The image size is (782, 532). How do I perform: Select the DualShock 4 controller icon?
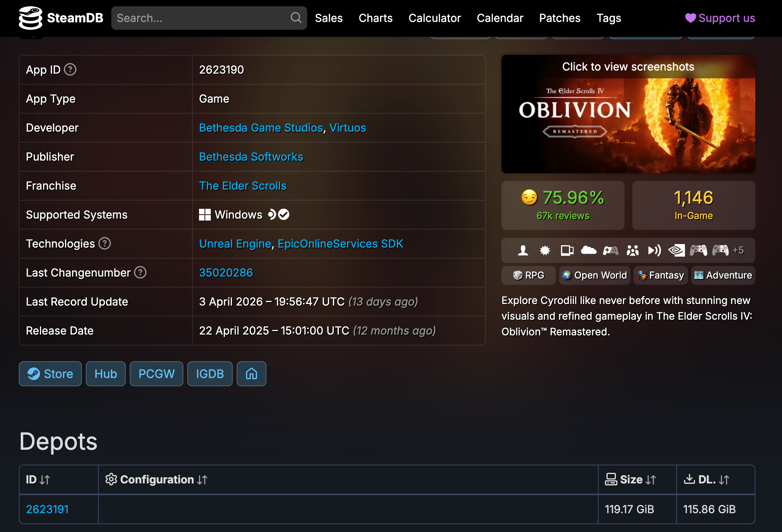tap(699, 250)
